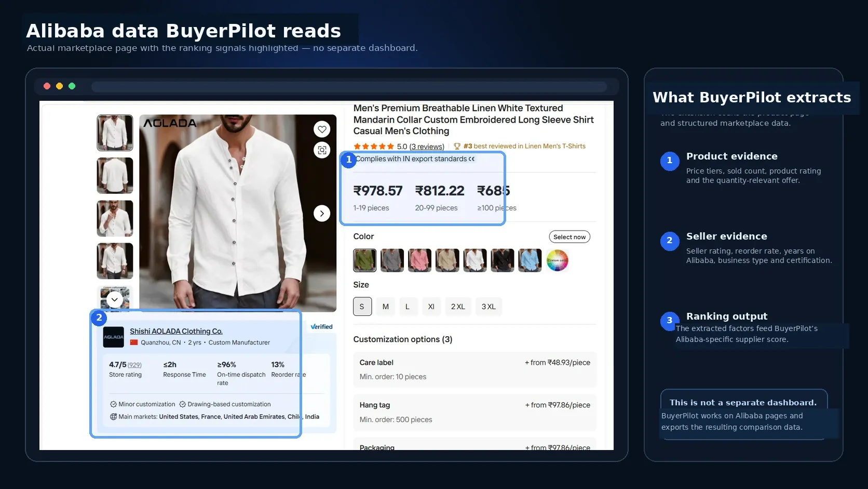Viewport: 868px width, 489px height.
Task: Select first shirt thumbnail in gallery
Action: point(115,133)
